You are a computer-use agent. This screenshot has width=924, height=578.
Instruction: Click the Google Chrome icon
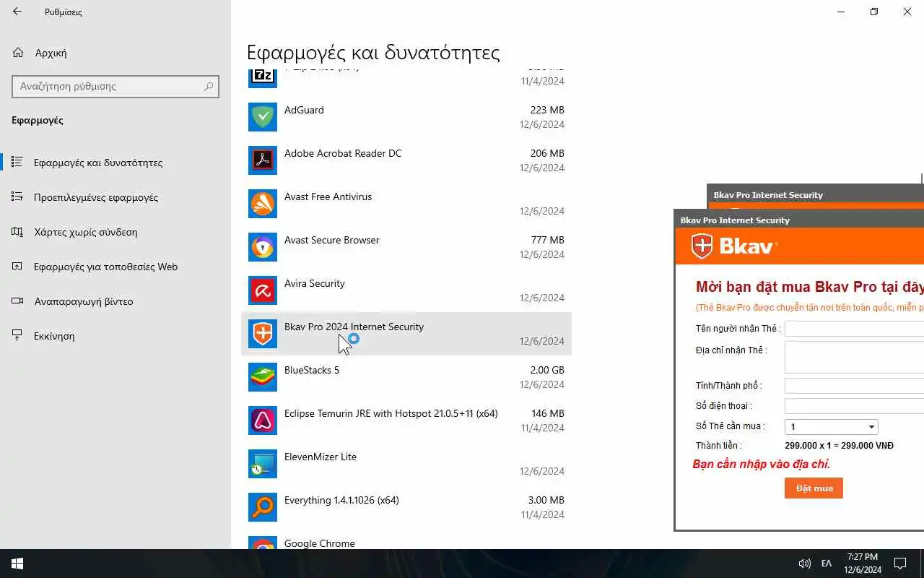point(262,543)
